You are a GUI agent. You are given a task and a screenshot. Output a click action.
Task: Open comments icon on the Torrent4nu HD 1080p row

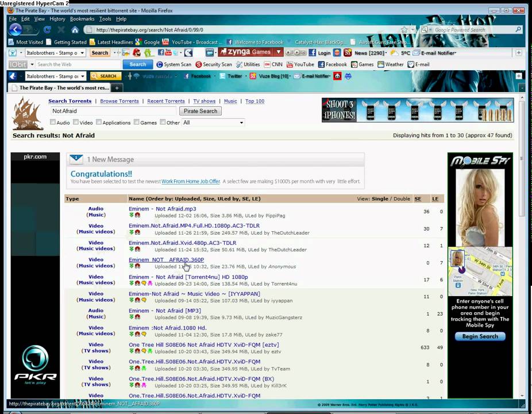coord(144,283)
